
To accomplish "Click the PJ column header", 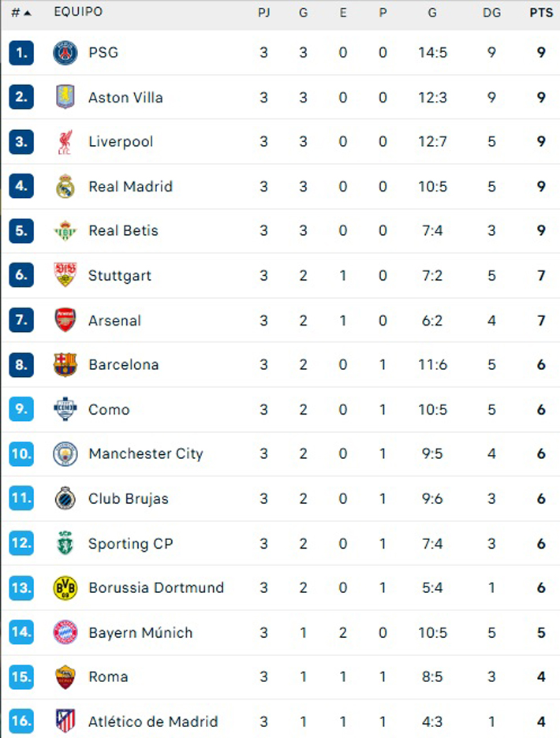I will (263, 13).
